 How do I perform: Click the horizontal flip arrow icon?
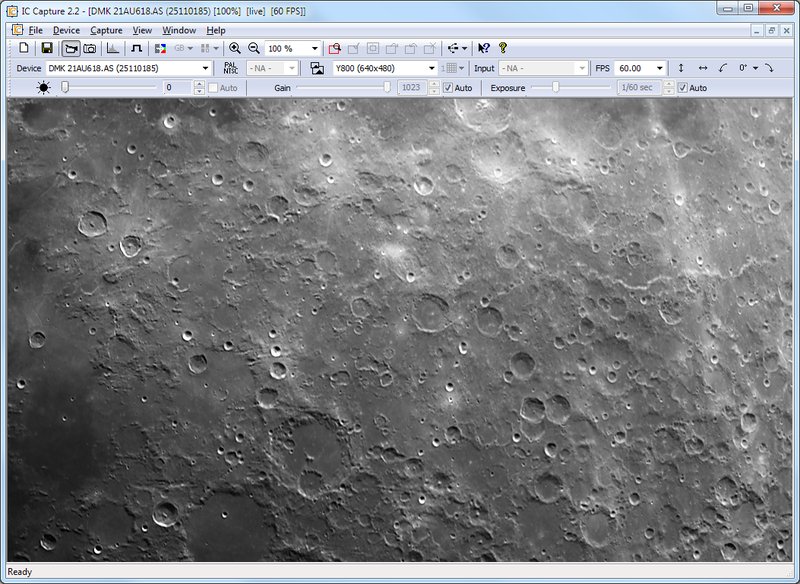point(703,68)
